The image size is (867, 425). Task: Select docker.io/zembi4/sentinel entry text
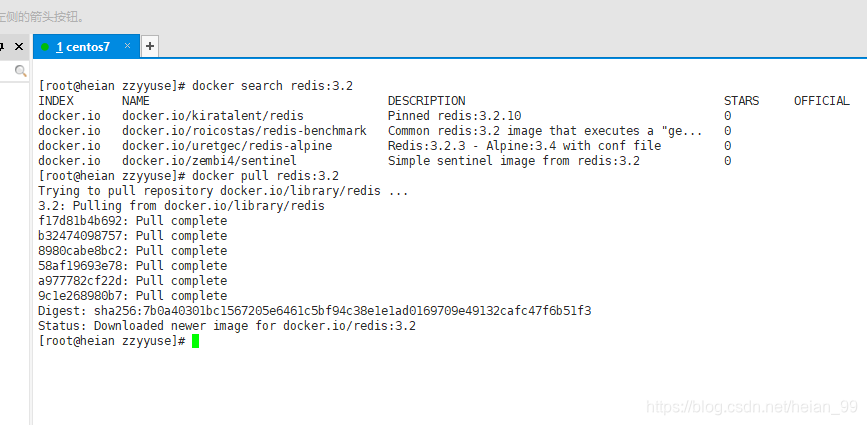pos(210,161)
